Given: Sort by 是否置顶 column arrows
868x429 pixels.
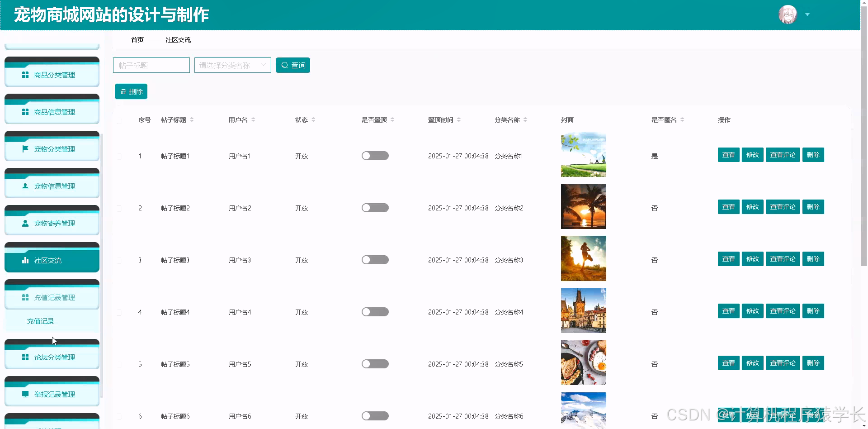Looking at the screenshot, I should tap(392, 120).
